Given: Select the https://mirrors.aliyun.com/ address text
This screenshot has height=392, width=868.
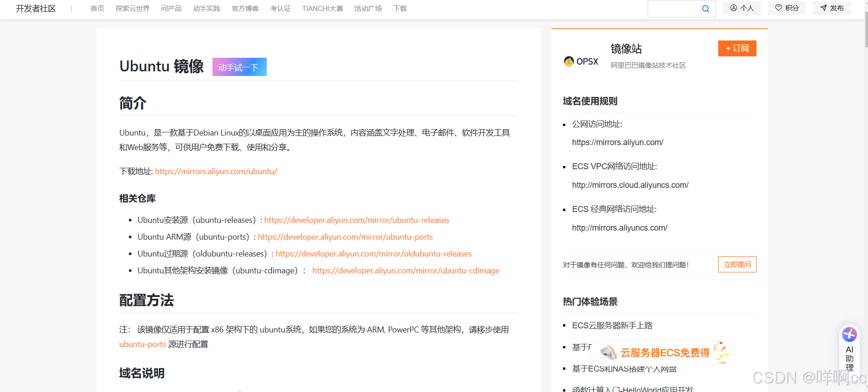Looking at the screenshot, I should pyautogui.click(x=618, y=142).
